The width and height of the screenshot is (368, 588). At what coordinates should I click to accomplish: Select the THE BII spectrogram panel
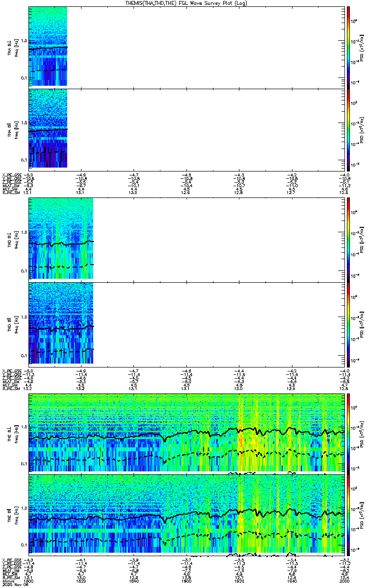[187, 515]
